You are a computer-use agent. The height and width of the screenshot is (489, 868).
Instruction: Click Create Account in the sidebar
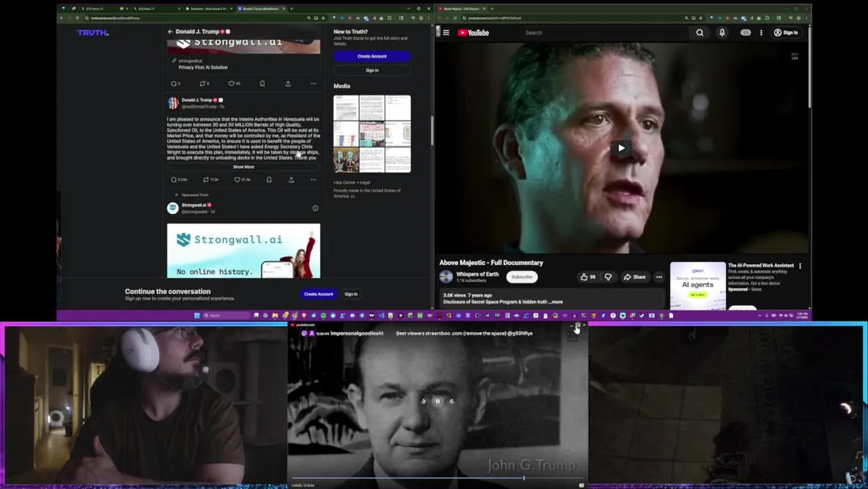pos(372,56)
